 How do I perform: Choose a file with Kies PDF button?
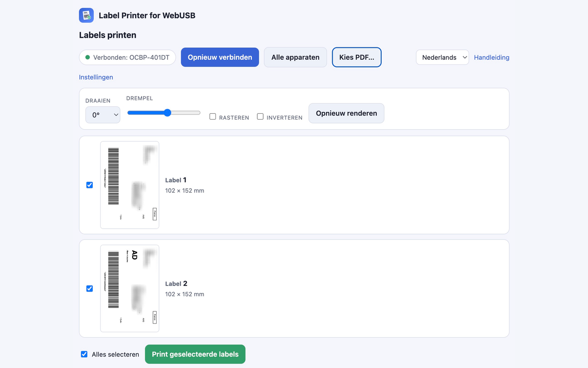(x=357, y=57)
